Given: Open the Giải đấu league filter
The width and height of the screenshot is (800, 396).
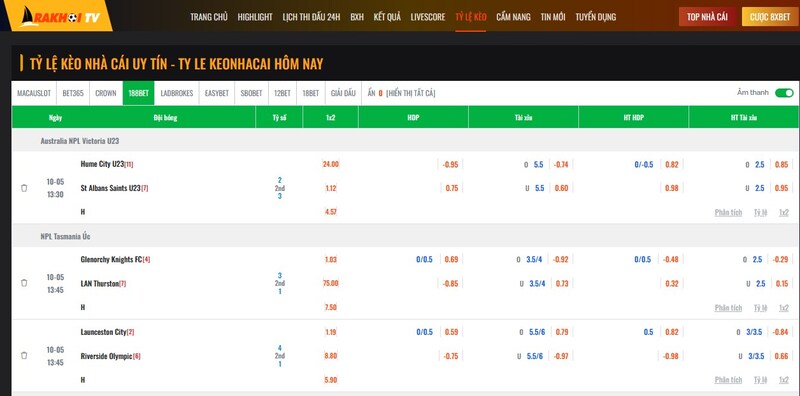Looking at the screenshot, I should click(x=343, y=93).
